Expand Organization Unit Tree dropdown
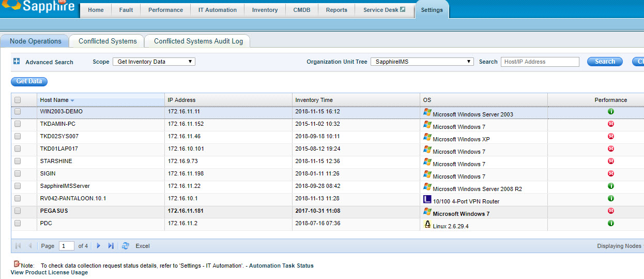644x279 pixels. 422,62
